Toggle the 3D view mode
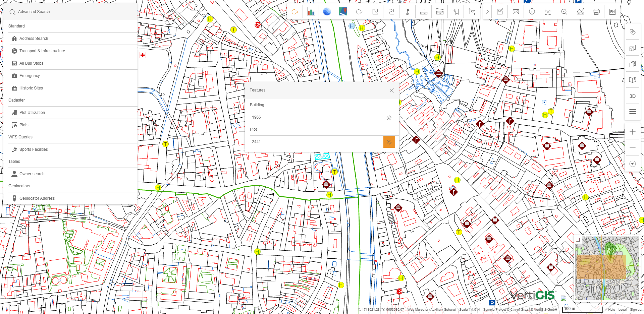The width and height of the screenshot is (644, 314). coord(632,96)
